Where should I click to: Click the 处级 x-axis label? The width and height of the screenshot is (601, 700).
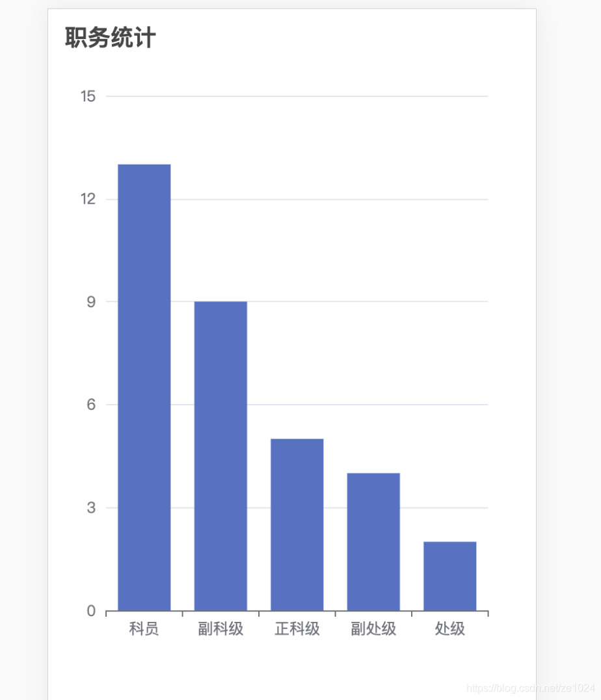click(449, 628)
